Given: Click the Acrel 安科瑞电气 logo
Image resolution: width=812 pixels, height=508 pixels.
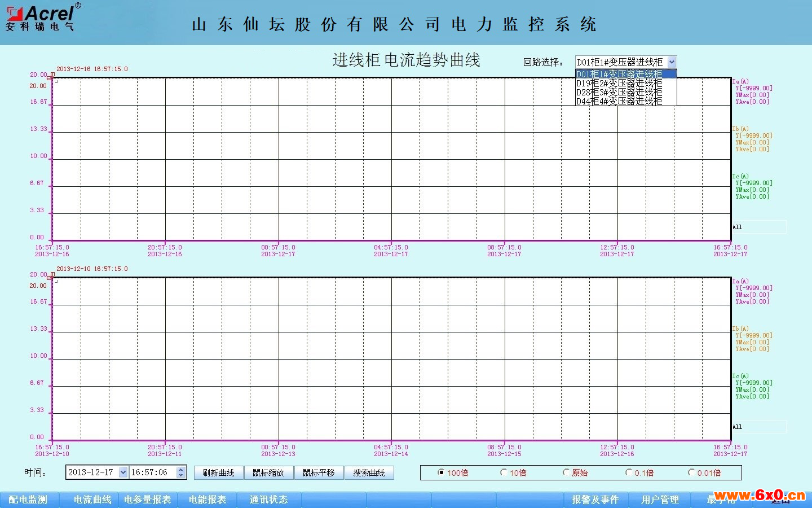Looking at the screenshot, I should 43,17.
